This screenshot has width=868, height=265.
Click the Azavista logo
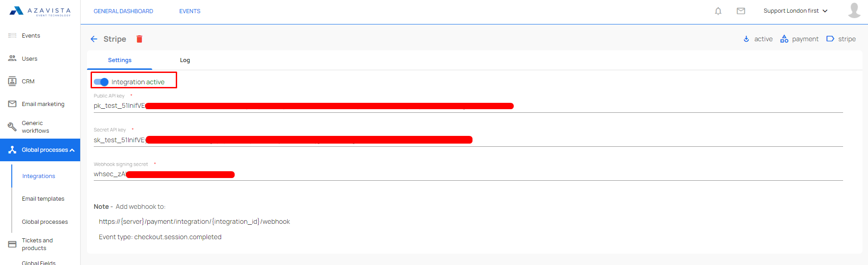[x=40, y=11]
